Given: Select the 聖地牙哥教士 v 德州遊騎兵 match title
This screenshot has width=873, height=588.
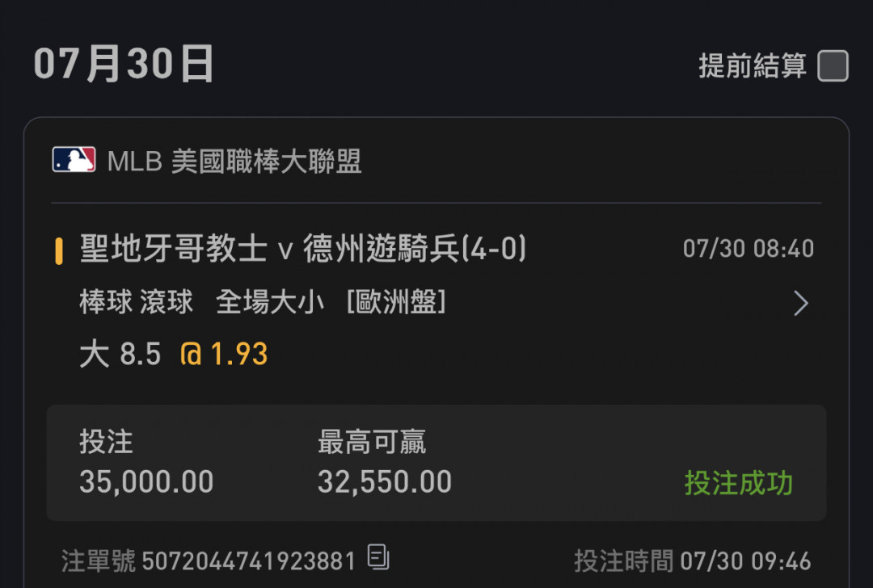Looking at the screenshot, I should pyautogui.click(x=303, y=248).
